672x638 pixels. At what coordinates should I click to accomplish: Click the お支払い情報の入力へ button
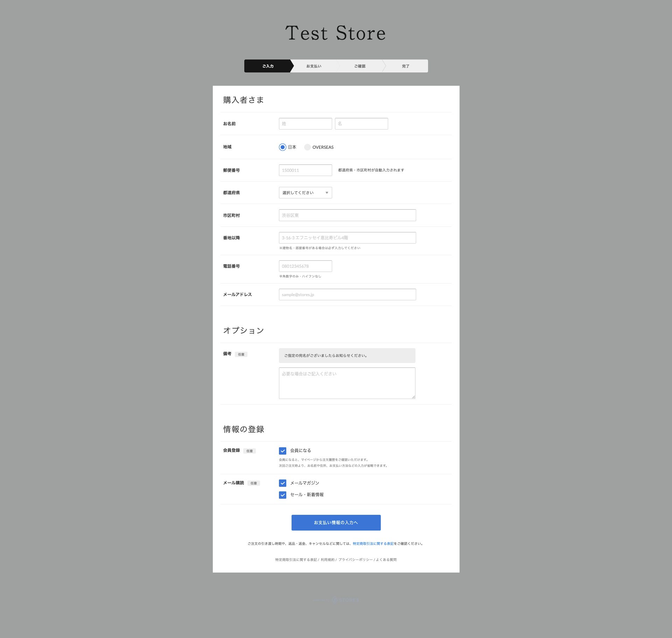tap(336, 522)
